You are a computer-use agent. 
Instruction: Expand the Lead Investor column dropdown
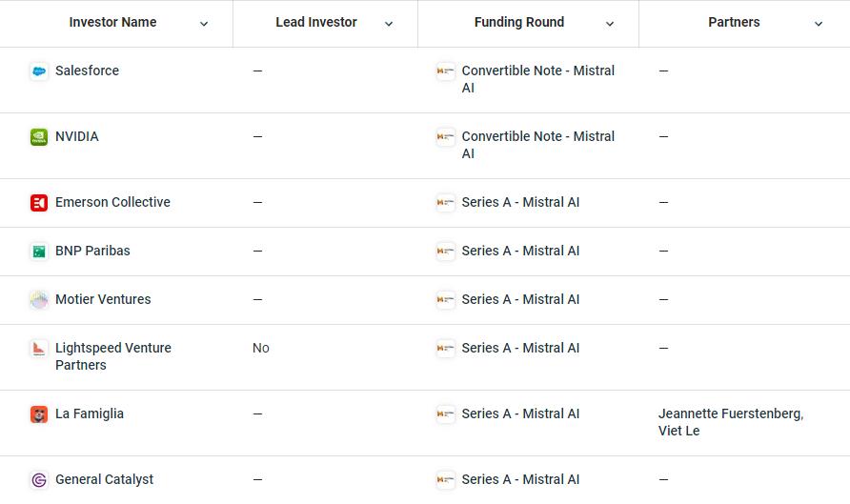pyautogui.click(x=389, y=24)
